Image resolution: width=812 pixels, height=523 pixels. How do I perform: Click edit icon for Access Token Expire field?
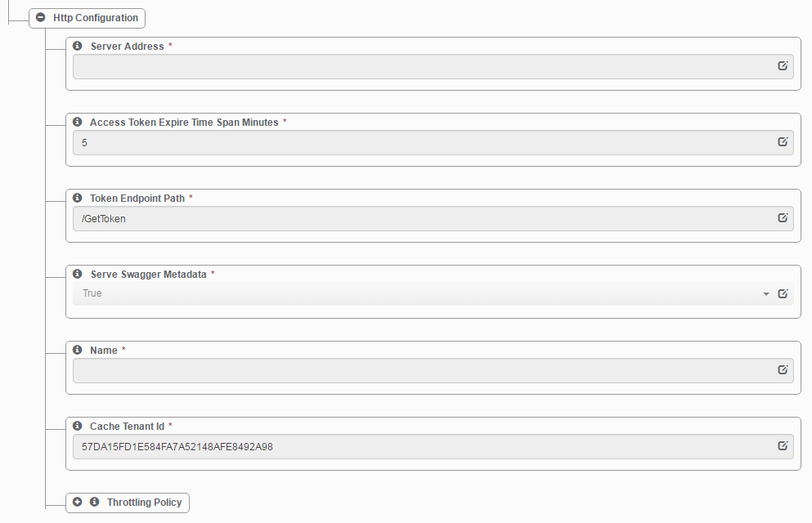point(783,141)
